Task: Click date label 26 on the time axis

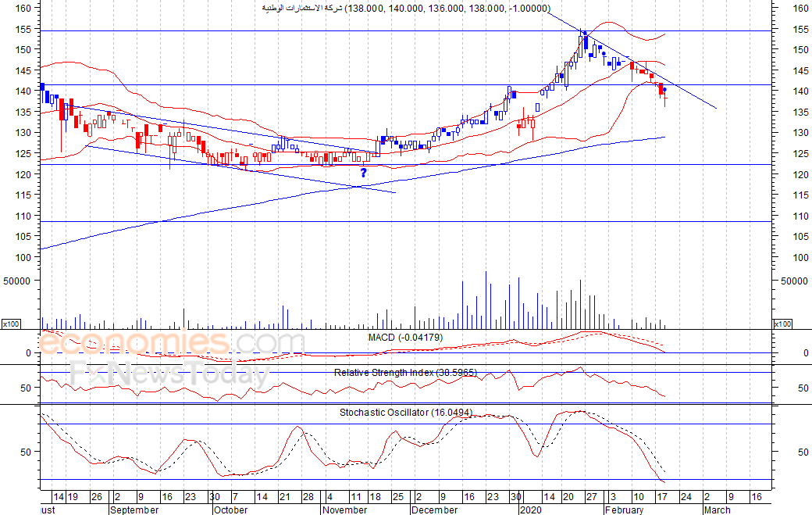Action: (97, 497)
